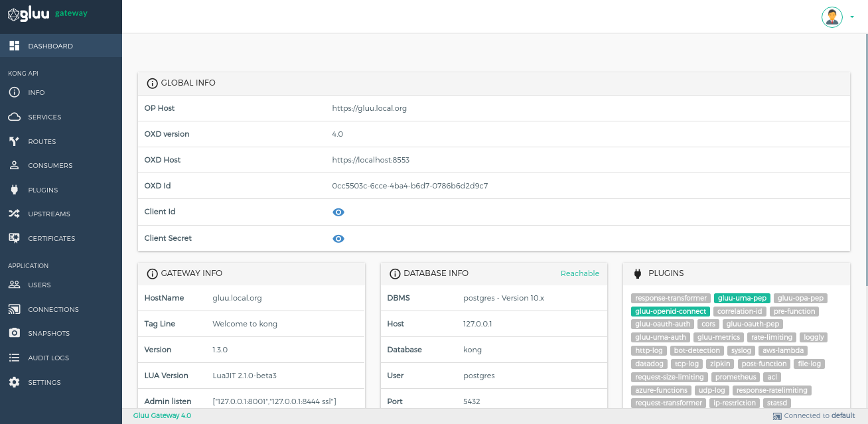Click the Info circle icon in sidebar
Viewport: 868px width, 424px height.
14,92
